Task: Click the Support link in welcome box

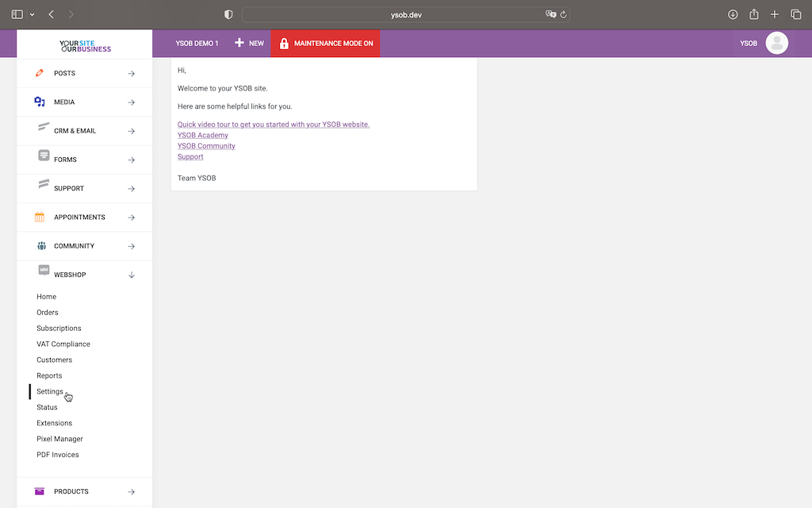Action: [x=190, y=156]
